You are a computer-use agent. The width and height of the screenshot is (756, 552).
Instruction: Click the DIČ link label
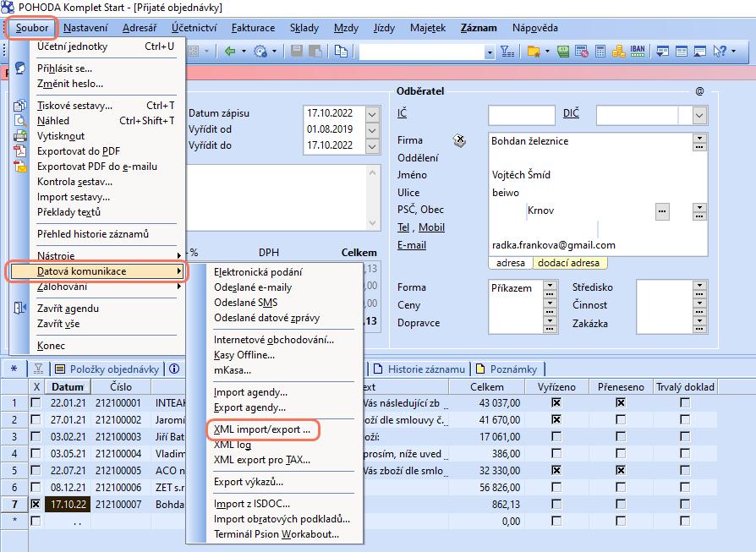coord(571,113)
